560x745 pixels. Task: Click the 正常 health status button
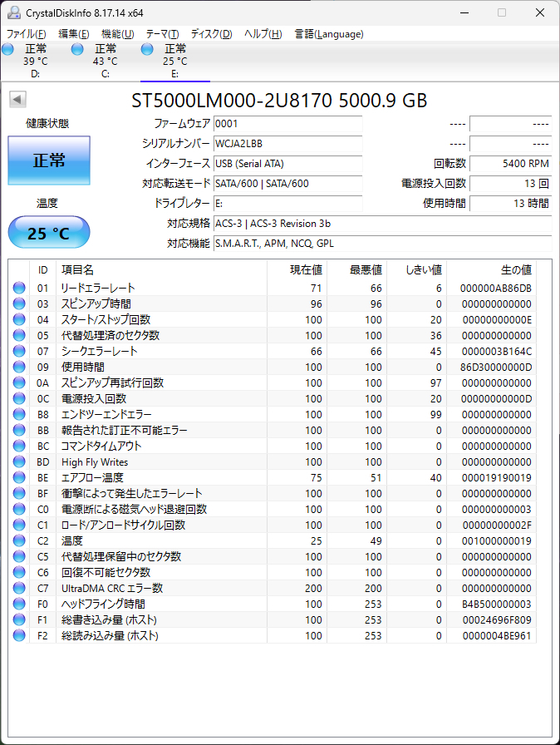tap(49, 161)
